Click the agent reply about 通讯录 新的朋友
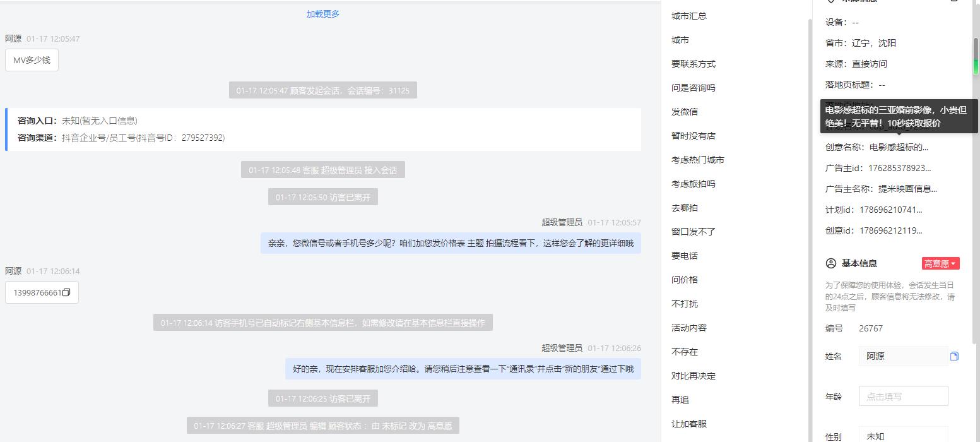This screenshot has width=980, height=442. (x=463, y=369)
